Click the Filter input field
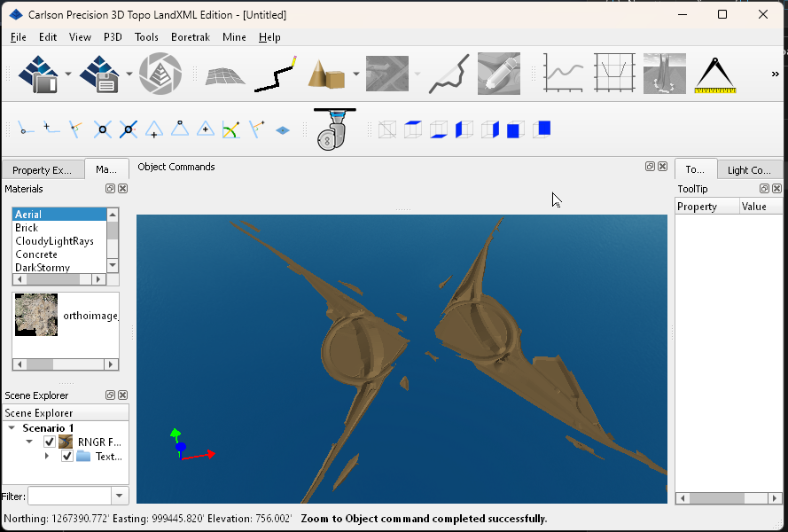The image size is (788, 532). [69, 496]
